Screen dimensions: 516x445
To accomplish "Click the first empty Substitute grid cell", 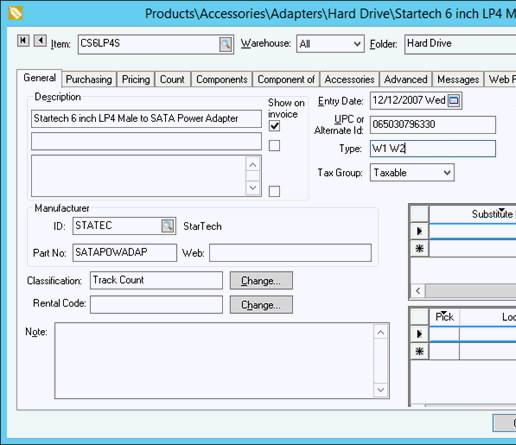I will click(x=473, y=231).
